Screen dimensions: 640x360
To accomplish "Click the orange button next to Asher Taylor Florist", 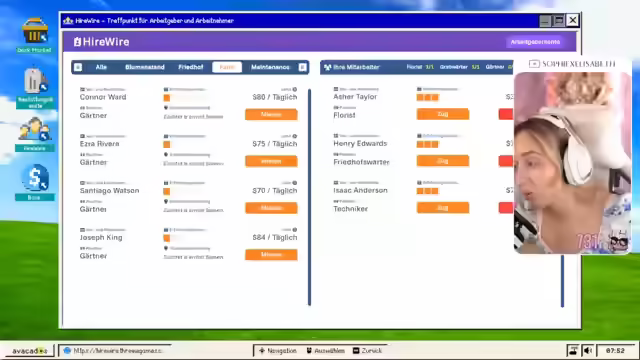I will [x=443, y=114].
